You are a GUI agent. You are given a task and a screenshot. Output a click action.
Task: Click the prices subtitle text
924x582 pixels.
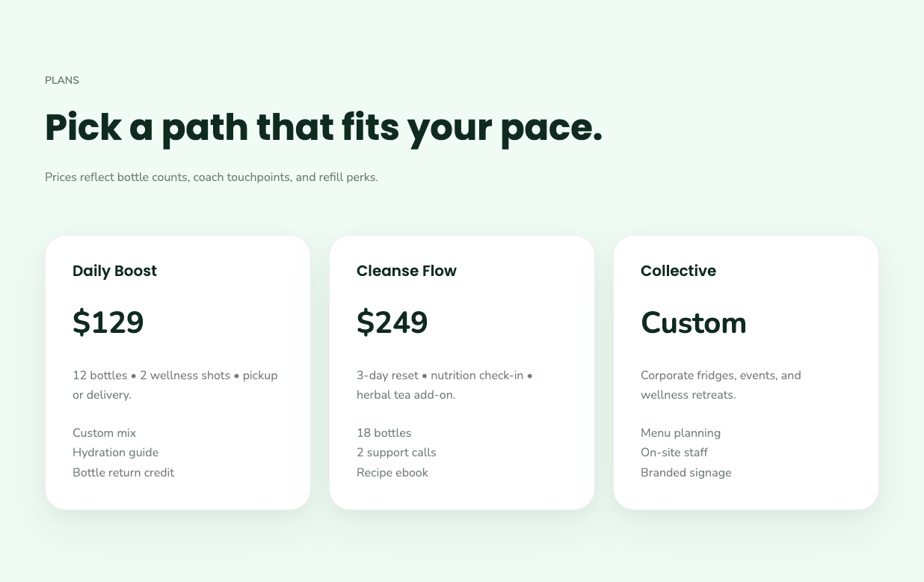pyautogui.click(x=212, y=177)
